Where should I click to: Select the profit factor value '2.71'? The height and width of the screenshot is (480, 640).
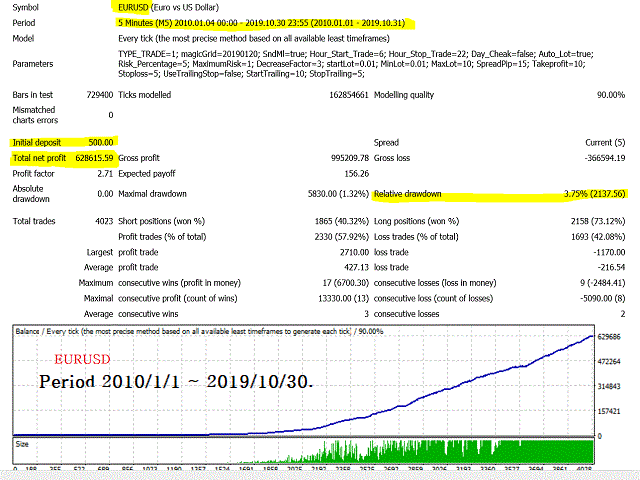(105, 173)
